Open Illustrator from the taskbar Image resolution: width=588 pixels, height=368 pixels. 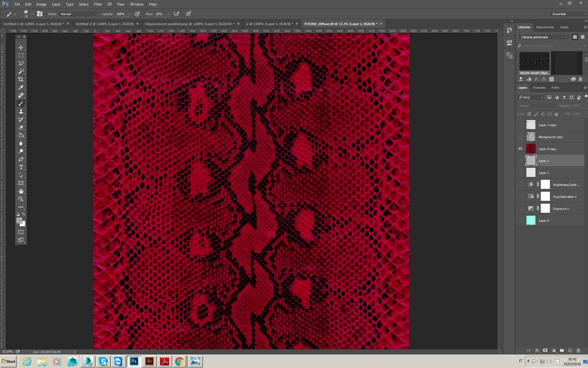(x=149, y=361)
